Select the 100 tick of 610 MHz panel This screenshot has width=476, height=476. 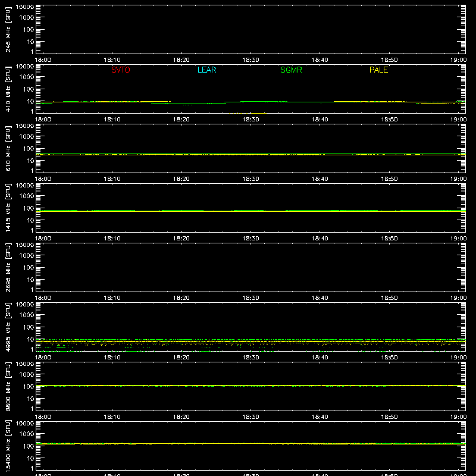[29, 149]
